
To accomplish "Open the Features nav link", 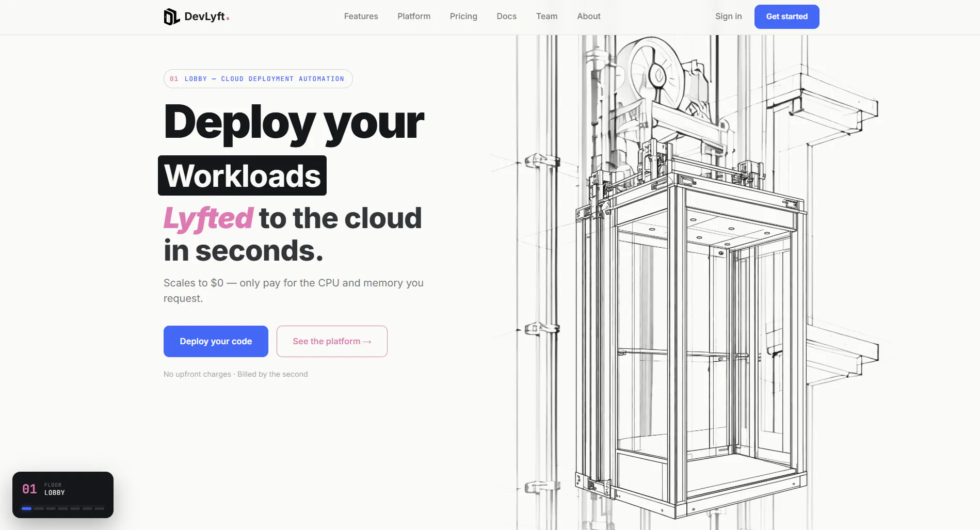I will coord(361,17).
